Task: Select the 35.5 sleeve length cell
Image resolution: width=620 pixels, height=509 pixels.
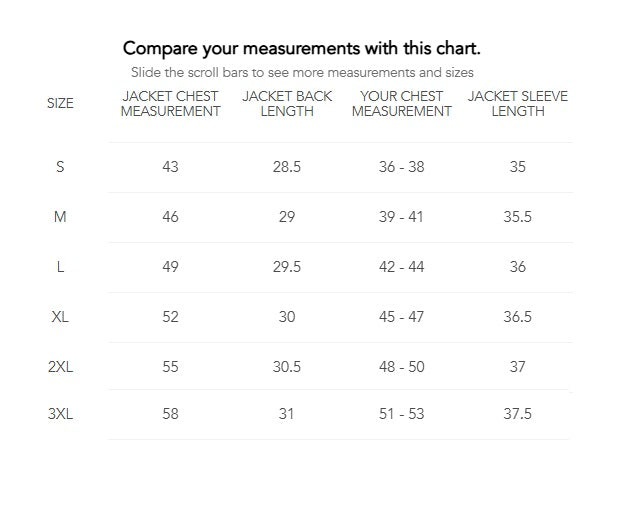Action: (x=517, y=217)
